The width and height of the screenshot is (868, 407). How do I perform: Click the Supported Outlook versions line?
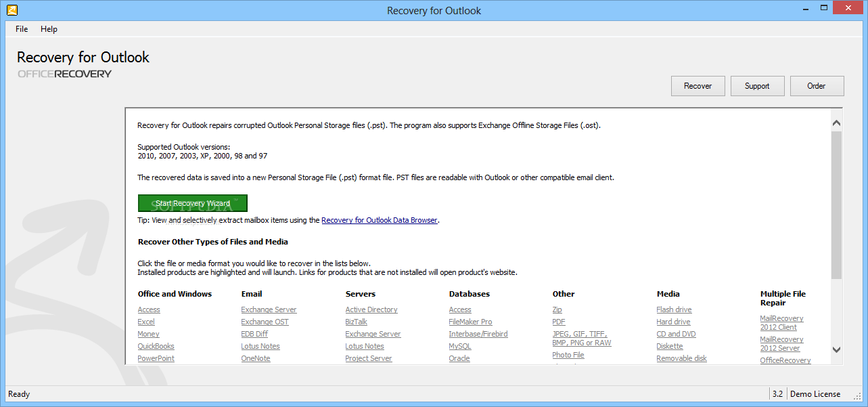(x=183, y=147)
